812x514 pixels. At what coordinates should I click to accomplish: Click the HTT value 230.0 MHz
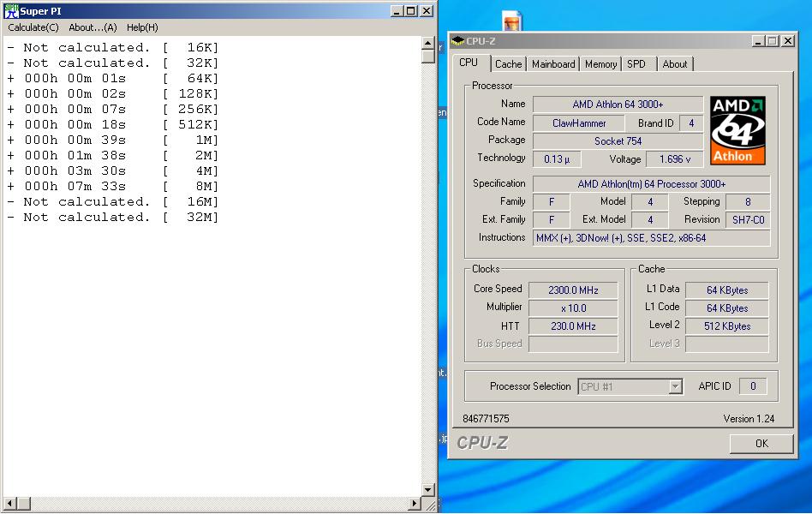tap(573, 326)
